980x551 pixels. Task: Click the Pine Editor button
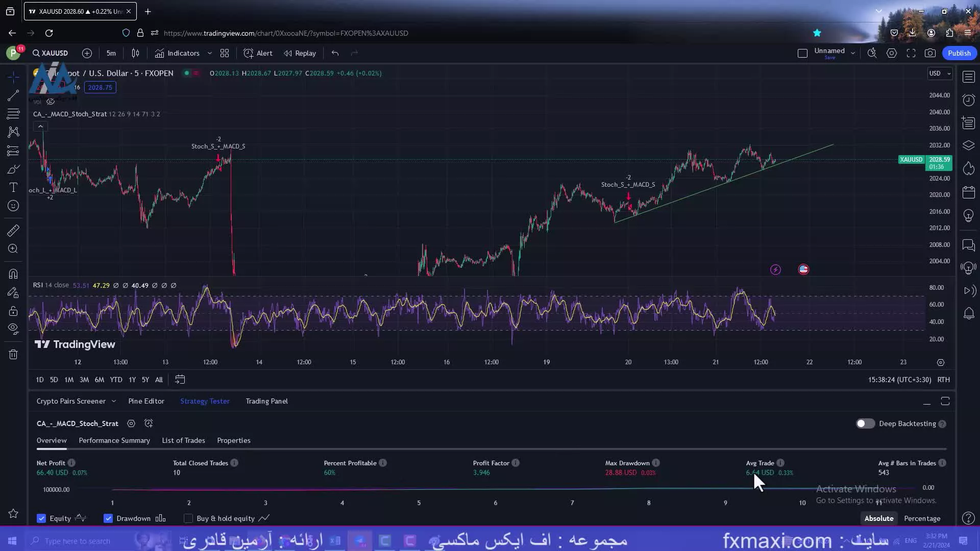pyautogui.click(x=146, y=401)
